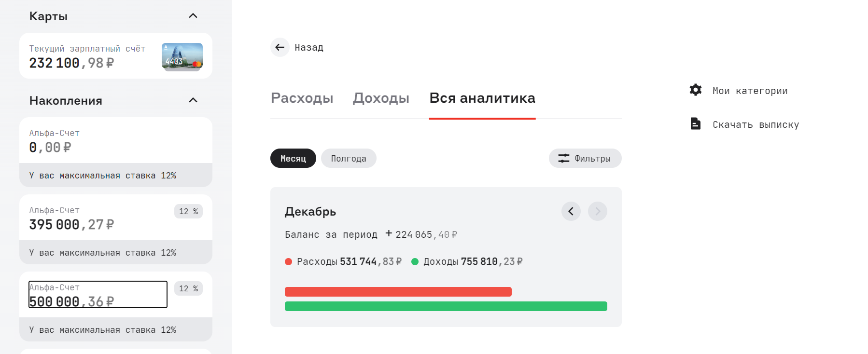Click the Скачать выписку document icon
868x354 pixels.
(696, 124)
